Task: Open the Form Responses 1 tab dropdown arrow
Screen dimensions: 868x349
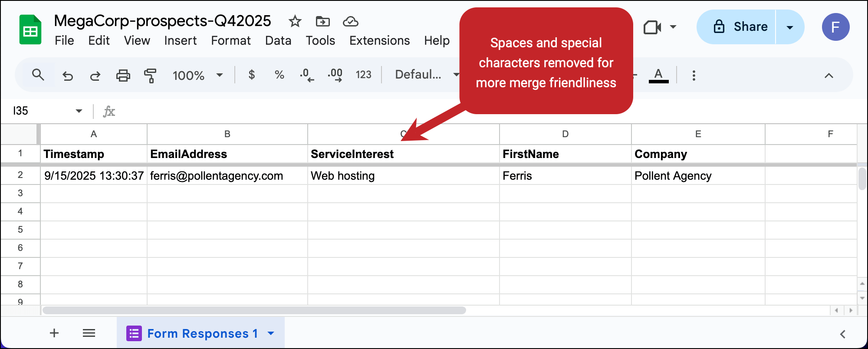Action: pos(271,333)
